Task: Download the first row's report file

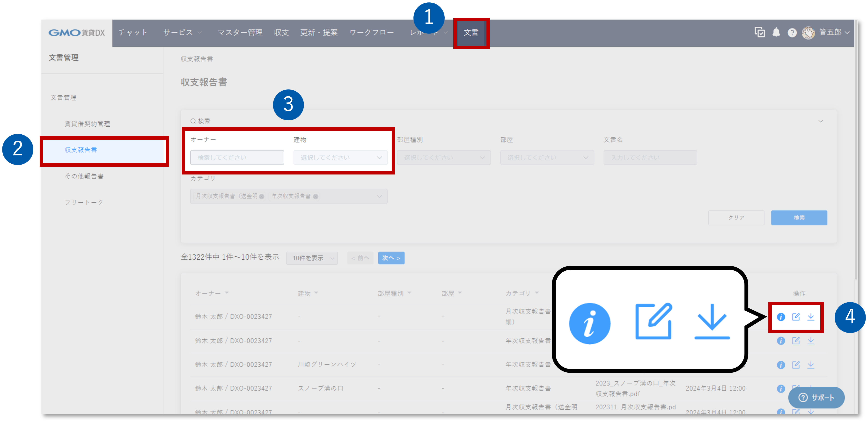Action: point(811,317)
